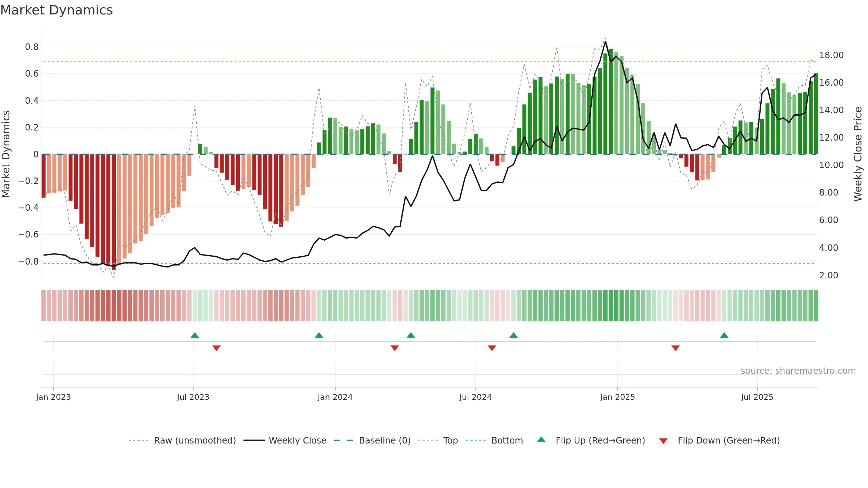Click the 16.00 price axis tick

point(831,83)
